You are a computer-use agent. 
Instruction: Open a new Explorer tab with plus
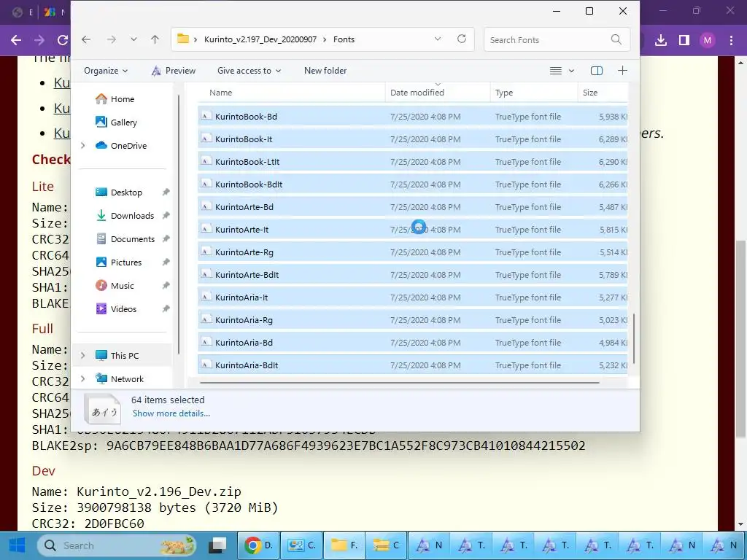(622, 71)
